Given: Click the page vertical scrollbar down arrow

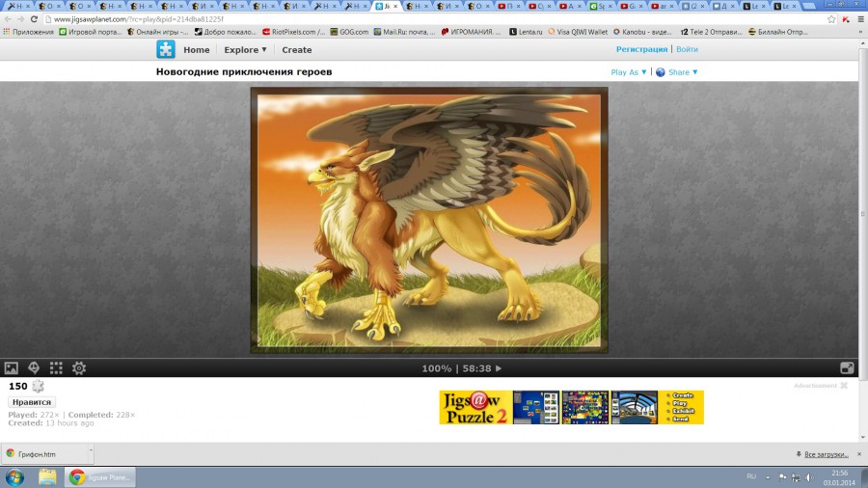Looking at the screenshot, I should pos(863,437).
